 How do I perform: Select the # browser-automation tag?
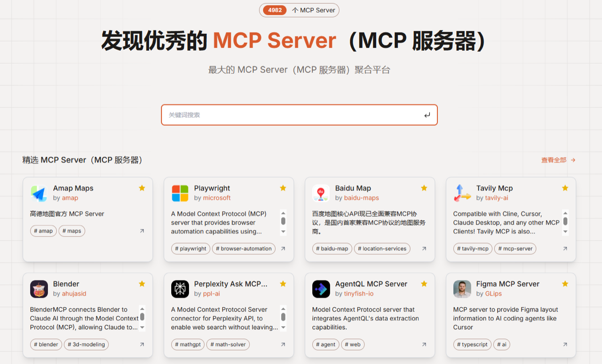click(244, 249)
